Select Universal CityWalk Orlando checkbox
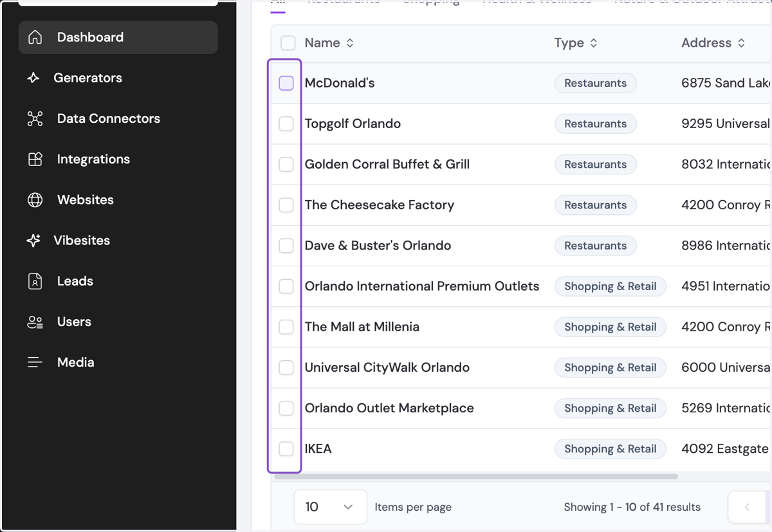 (x=286, y=367)
